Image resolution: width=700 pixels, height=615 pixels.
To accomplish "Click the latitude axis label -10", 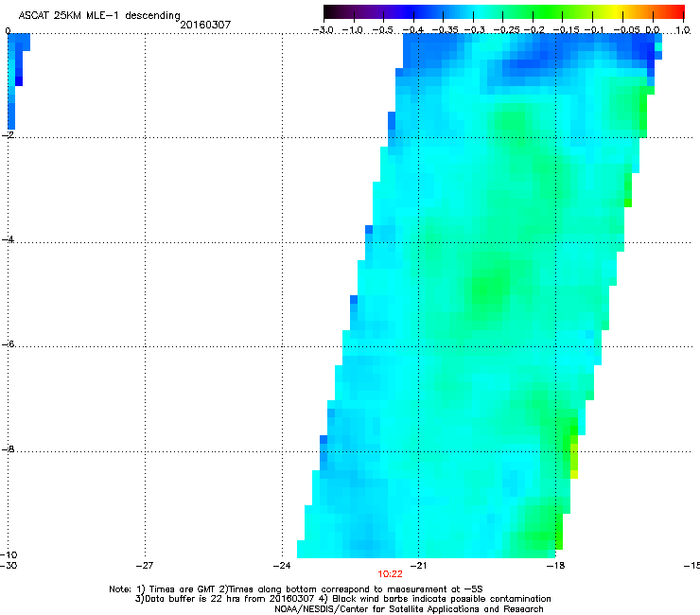I will pos(9,554).
